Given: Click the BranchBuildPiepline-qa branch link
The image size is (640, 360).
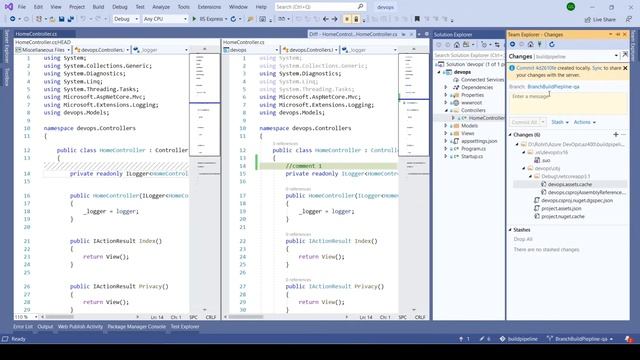Looking at the screenshot, I should point(553,87).
